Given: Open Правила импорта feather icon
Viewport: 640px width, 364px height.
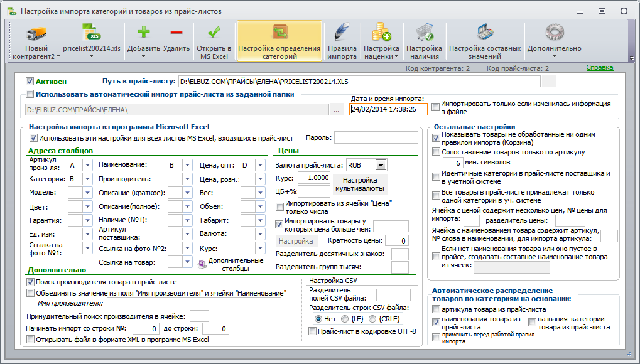Looking at the screenshot, I should tap(342, 32).
